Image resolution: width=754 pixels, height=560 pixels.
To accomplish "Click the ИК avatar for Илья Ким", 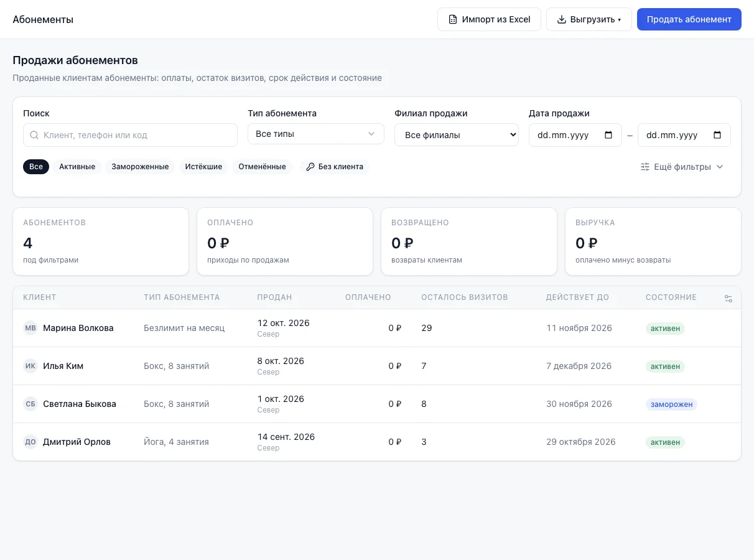I will (30, 366).
